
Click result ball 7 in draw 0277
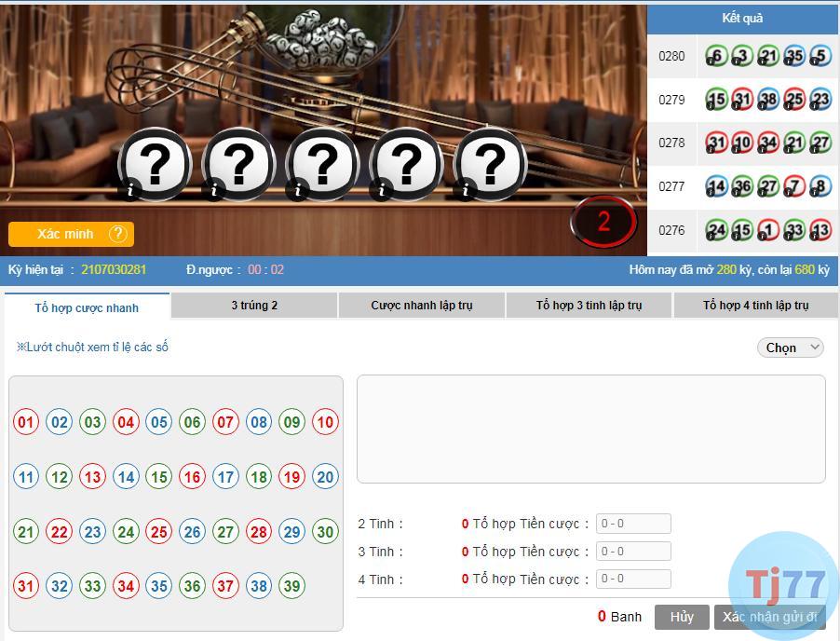click(x=794, y=186)
